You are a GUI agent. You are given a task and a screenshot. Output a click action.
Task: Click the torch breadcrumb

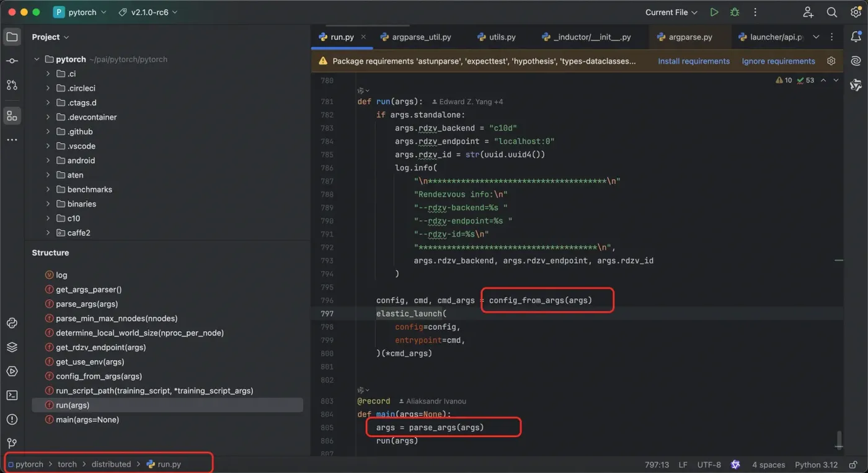(68, 464)
